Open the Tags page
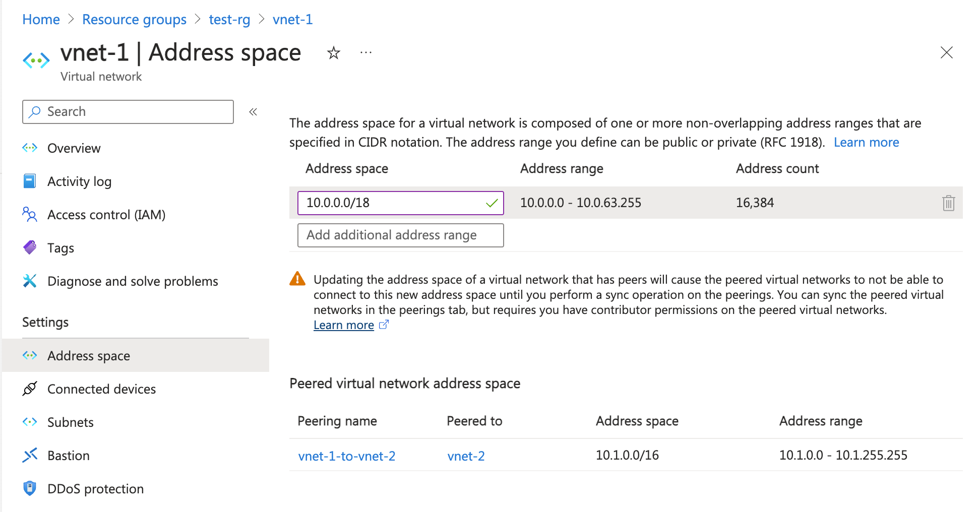The image size is (980, 512). pyautogui.click(x=60, y=247)
